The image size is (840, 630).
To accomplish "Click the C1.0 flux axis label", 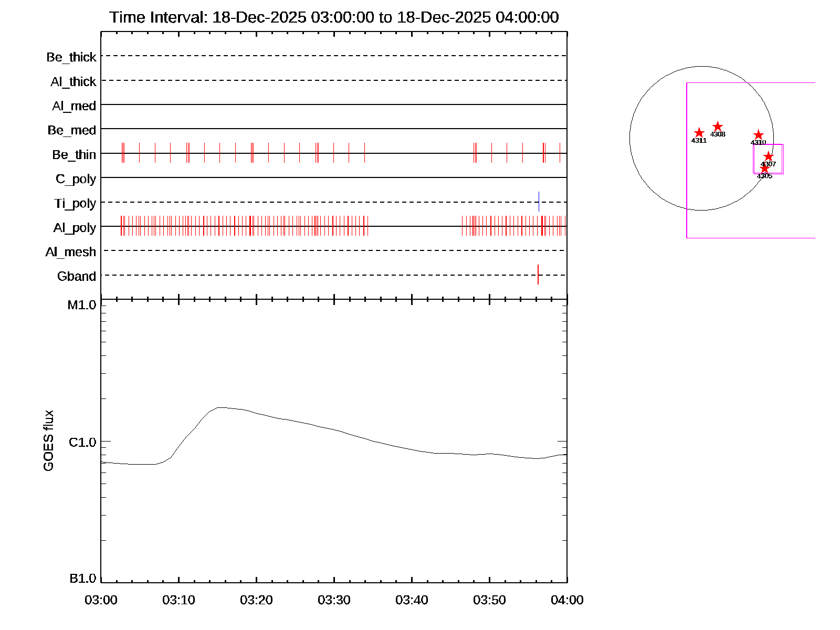I will pos(82,443).
